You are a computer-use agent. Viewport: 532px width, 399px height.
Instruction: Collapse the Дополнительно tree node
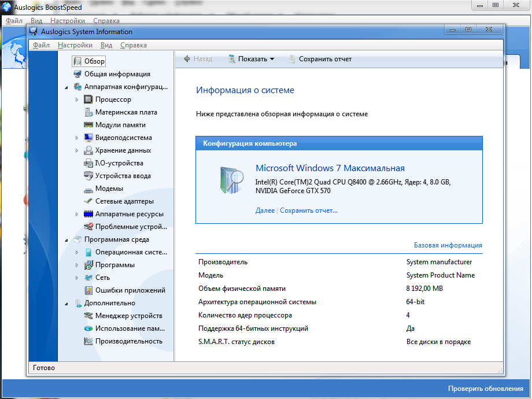(66, 304)
